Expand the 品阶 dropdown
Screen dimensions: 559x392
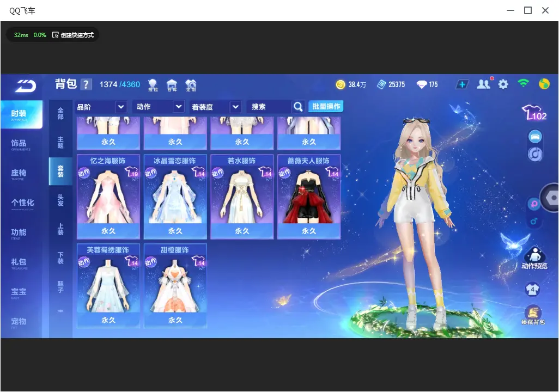coord(101,107)
